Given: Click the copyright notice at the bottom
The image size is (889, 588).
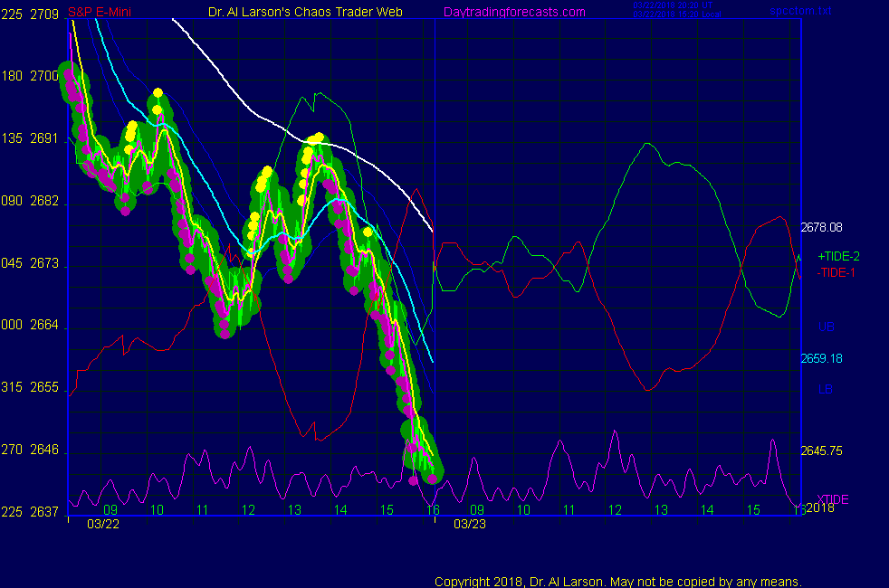Looking at the screenshot, I should (x=618, y=582).
